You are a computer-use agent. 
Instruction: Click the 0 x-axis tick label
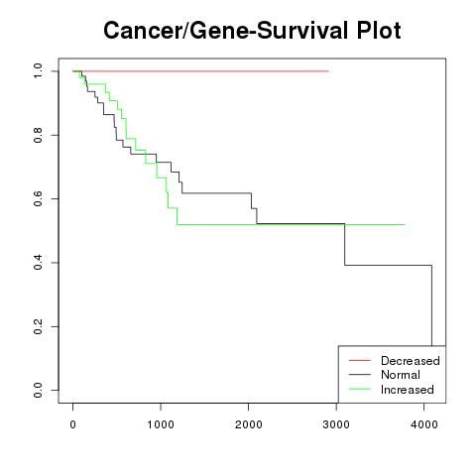pyautogui.click(x=72, y=424)
